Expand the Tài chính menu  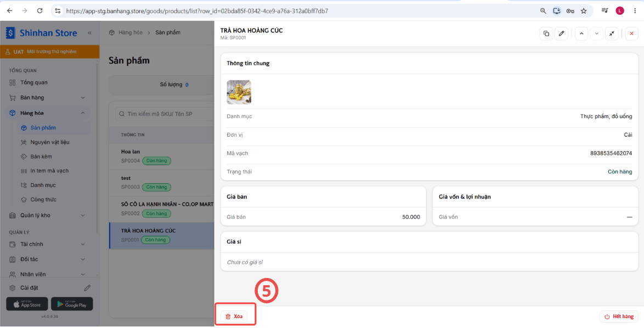(x=48, y=244)
